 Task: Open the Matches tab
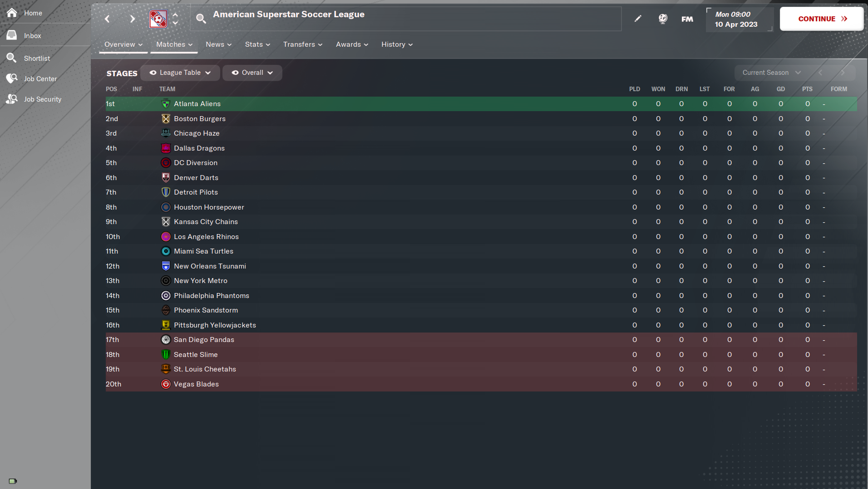pyautogui.click(x=174, y=44)
